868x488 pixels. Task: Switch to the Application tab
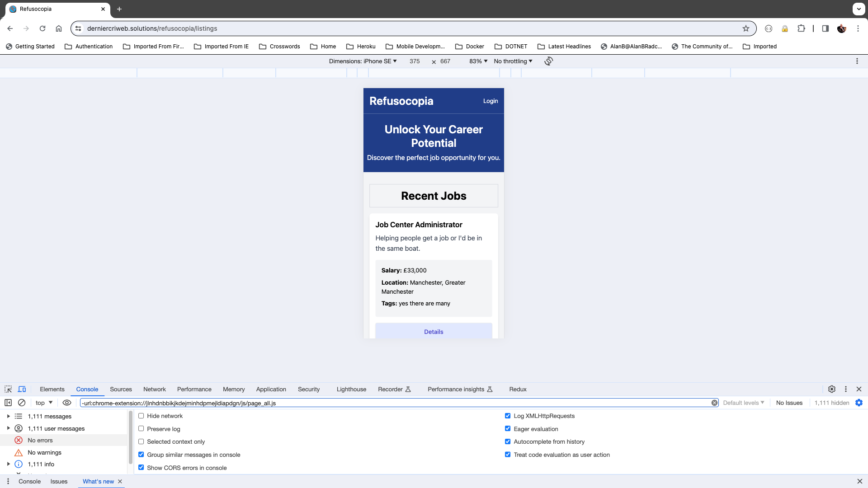pyautogui.click(x=271, y=389)
